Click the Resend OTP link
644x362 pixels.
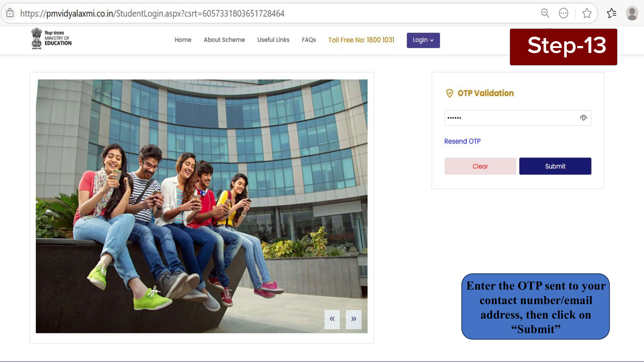coord(462,141)
